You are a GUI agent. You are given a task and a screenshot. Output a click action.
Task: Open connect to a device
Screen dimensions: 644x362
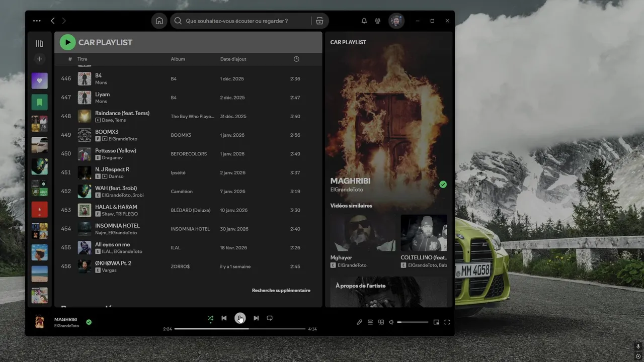tap(381, 322)
